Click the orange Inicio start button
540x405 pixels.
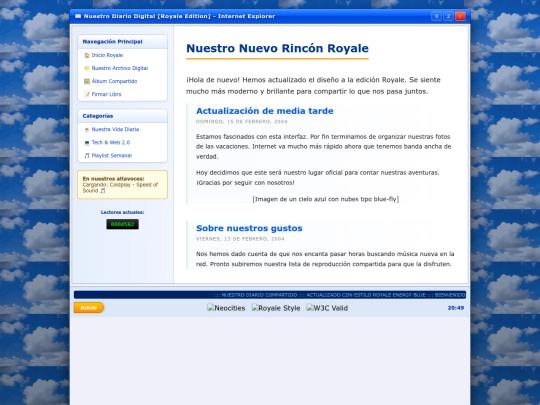89,308
